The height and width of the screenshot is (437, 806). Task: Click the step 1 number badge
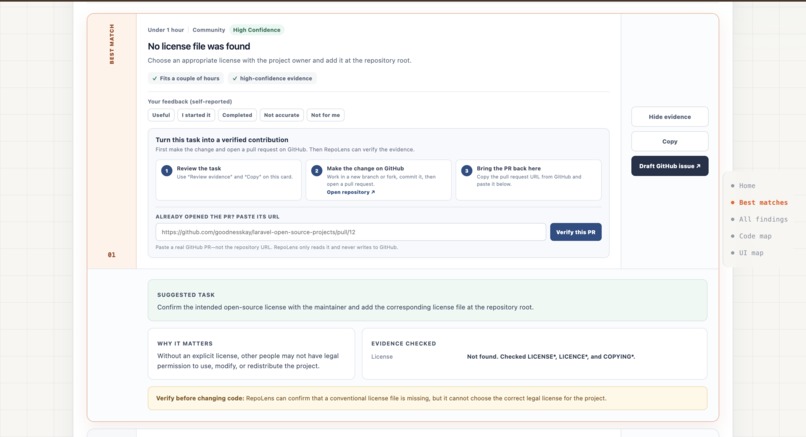pyautogui.click(x=167, y=171)
